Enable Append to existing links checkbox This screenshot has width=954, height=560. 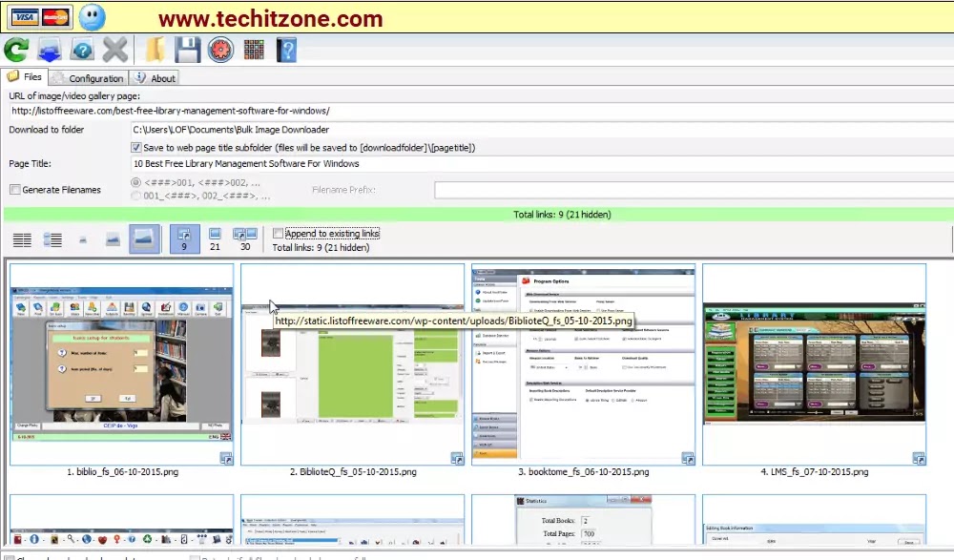coord(278,233)
